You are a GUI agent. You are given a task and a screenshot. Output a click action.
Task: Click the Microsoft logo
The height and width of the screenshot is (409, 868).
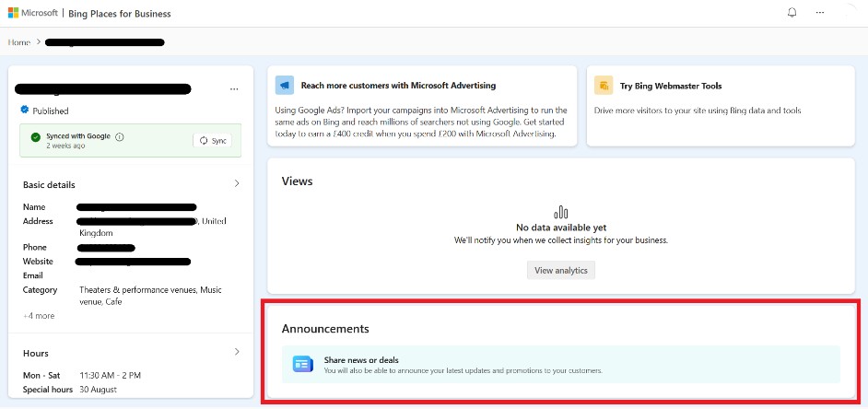click(13, 13)
